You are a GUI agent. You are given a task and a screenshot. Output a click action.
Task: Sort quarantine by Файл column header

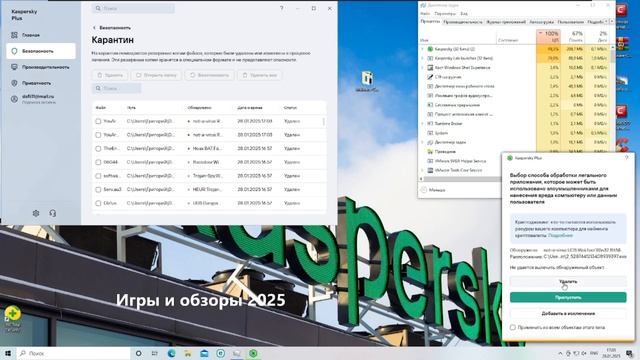100,108
